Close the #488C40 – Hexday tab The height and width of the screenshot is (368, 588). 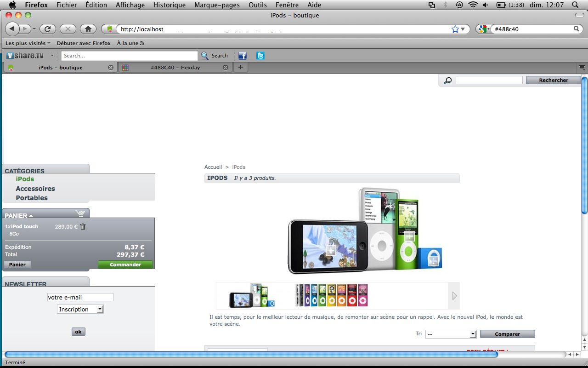click(226, 68)
